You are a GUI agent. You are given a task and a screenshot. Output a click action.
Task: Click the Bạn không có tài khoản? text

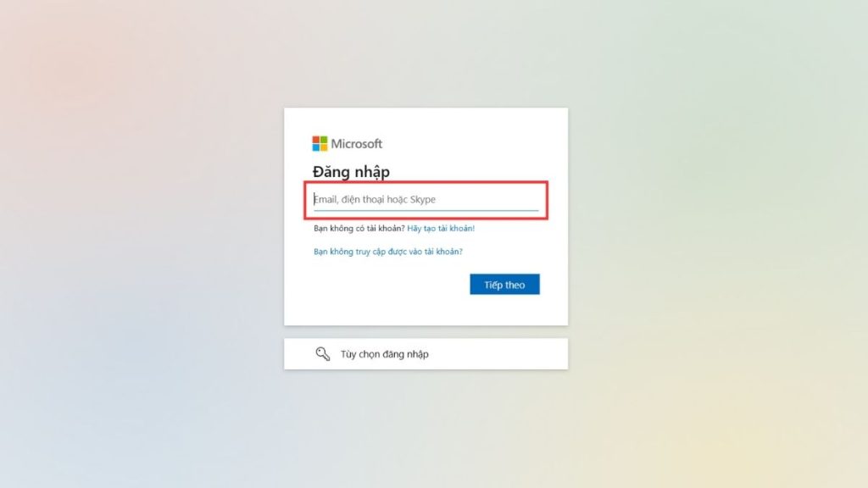(359, 228)
